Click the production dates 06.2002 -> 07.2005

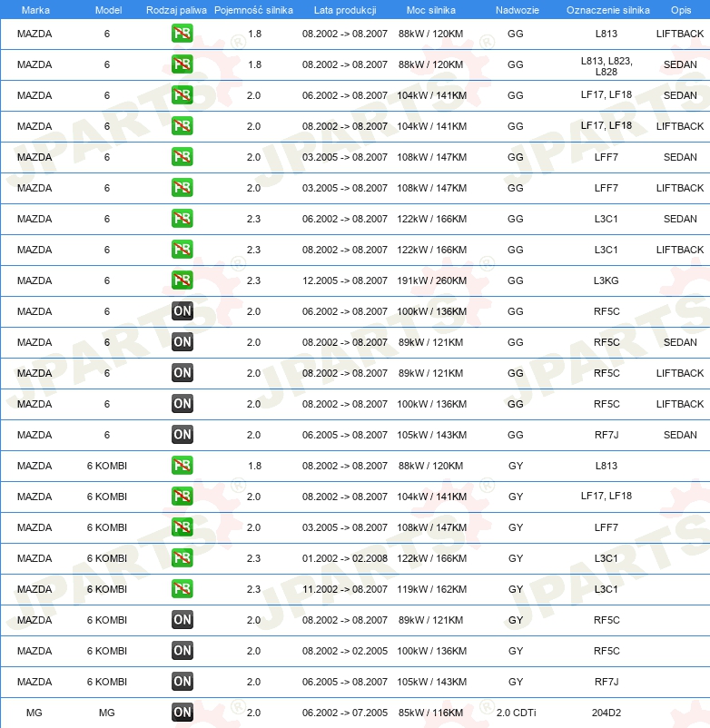345,713
